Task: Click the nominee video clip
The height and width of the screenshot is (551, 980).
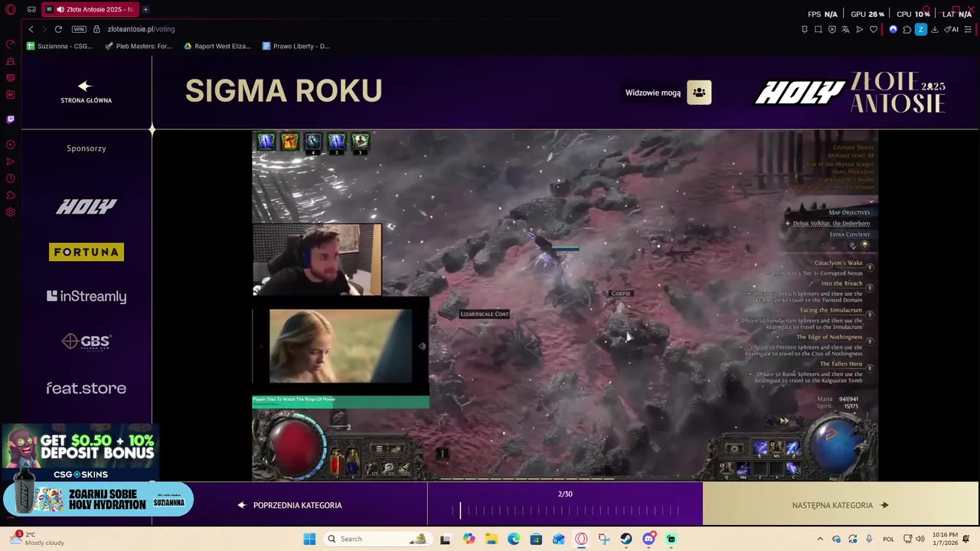Action: coord(565,305)
